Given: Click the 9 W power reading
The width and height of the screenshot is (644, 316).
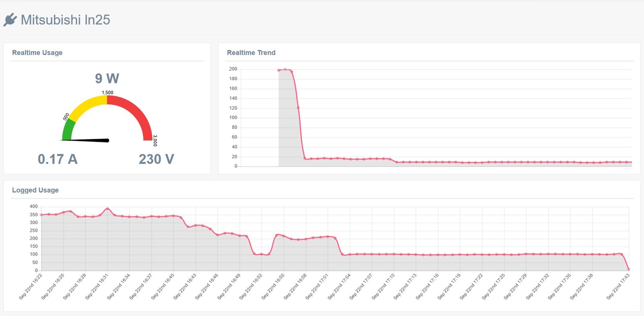Looking at the screenshot, I should pos(107,78).
